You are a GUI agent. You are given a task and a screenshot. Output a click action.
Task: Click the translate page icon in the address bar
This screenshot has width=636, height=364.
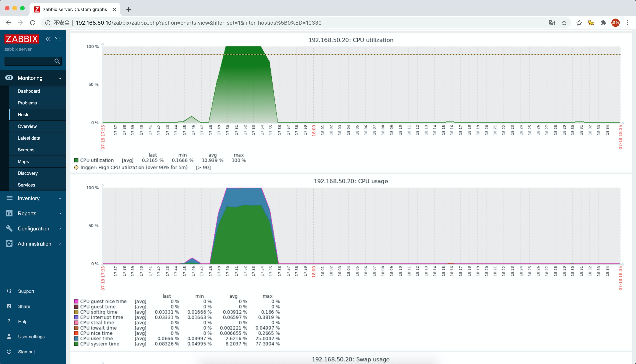tap(552, 23)
